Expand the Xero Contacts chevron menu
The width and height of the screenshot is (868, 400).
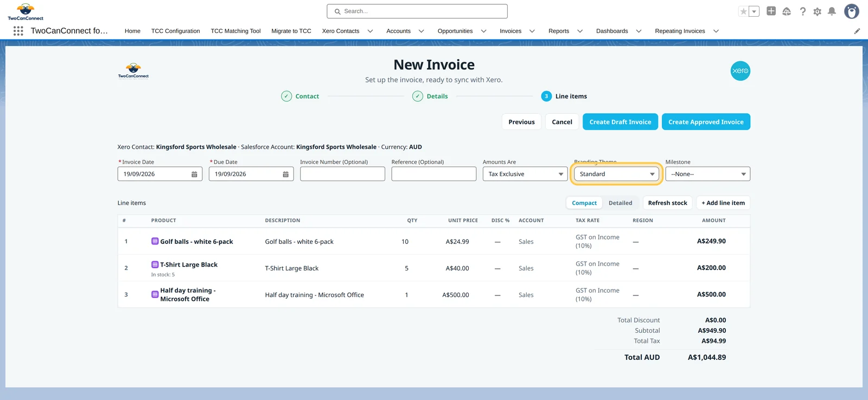coord(370,31)
